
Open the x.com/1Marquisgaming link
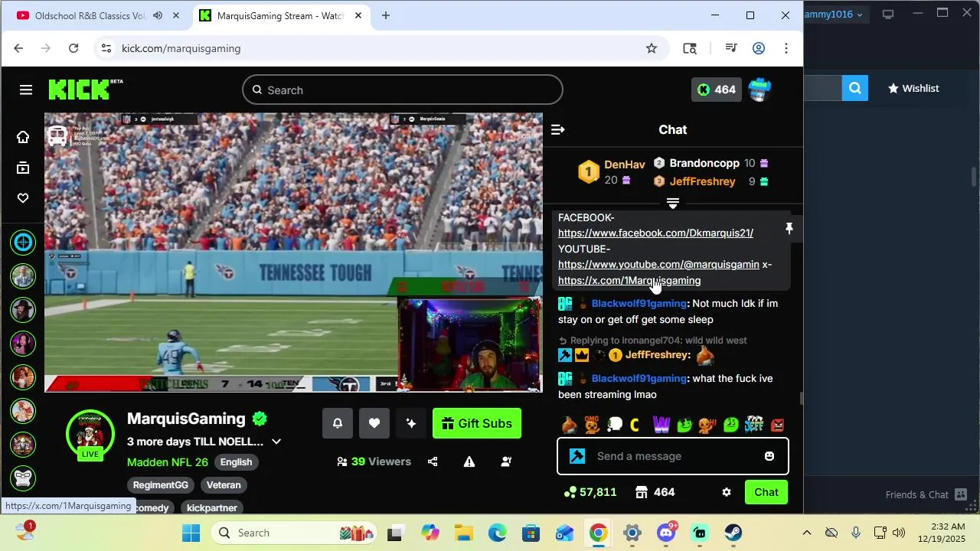[x=629, y=280]
